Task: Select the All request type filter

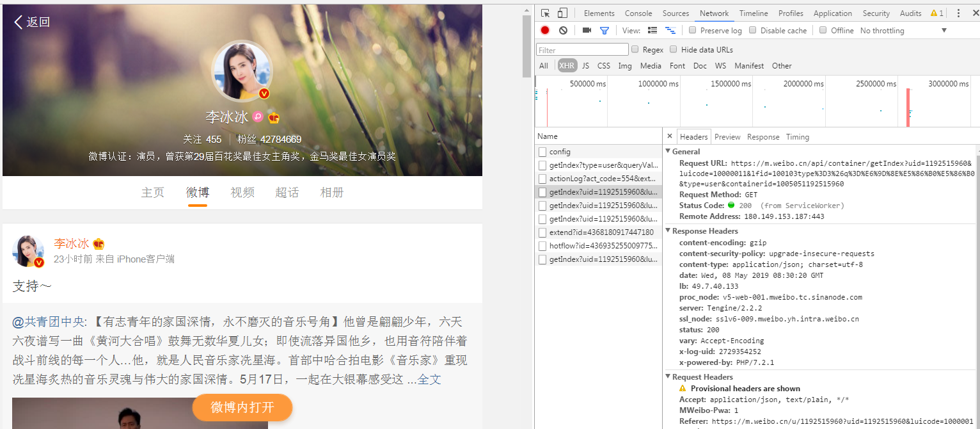Action: click(544, 65)
